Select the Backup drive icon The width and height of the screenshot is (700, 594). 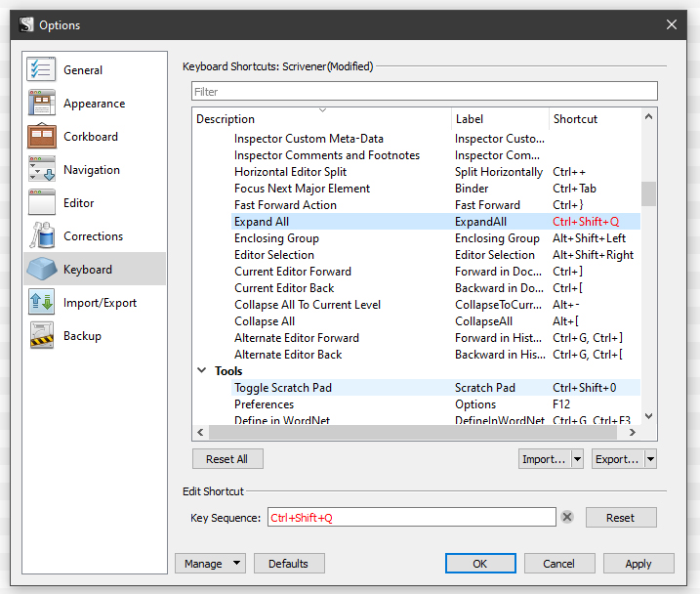tap(42, 335)
